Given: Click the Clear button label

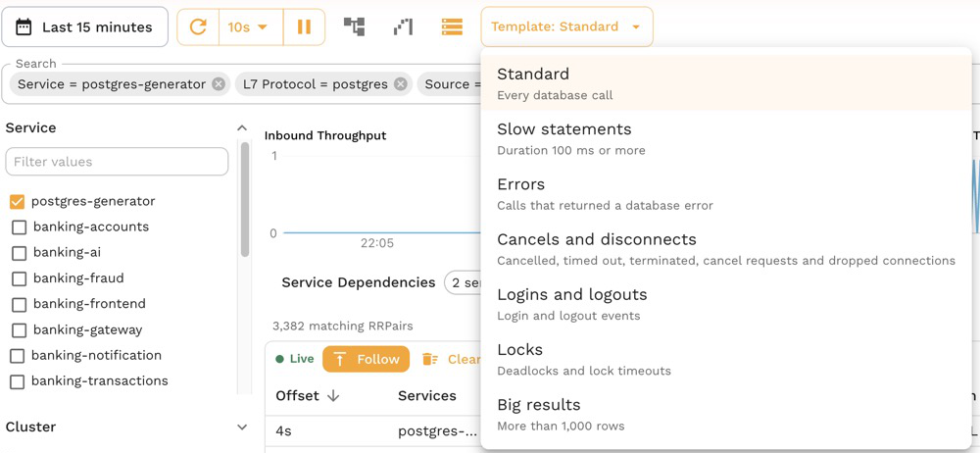Looking at the screenshot, I should 464,359.
